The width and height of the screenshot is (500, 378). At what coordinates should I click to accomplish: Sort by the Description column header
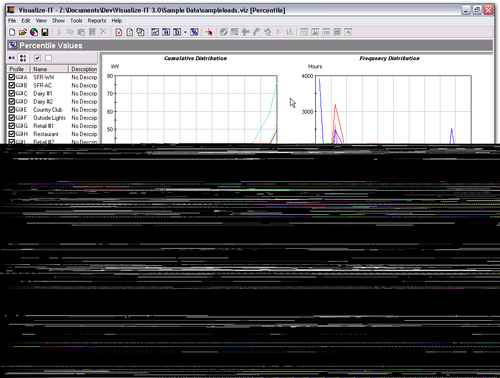[x=83, y=69]
